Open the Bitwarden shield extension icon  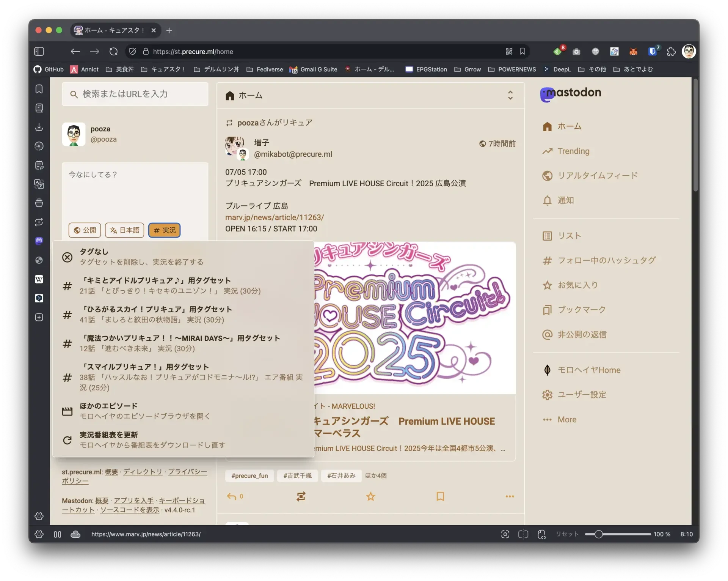pyautogui.click(x=652, y=51)
